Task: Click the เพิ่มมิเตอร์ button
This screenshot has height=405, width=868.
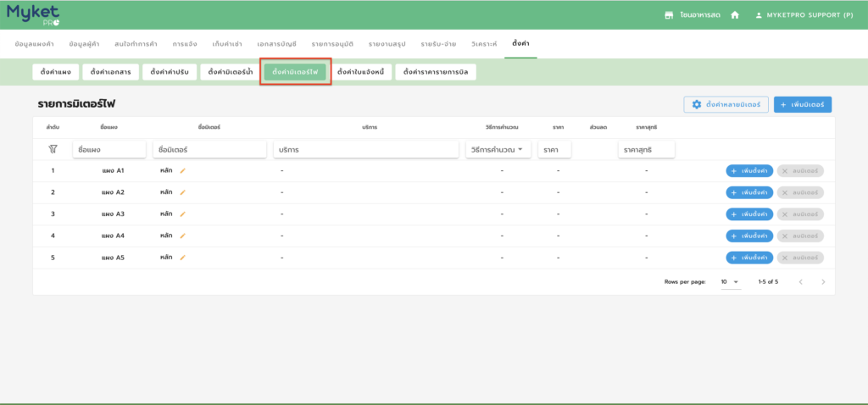Action: tap(803, 104)
